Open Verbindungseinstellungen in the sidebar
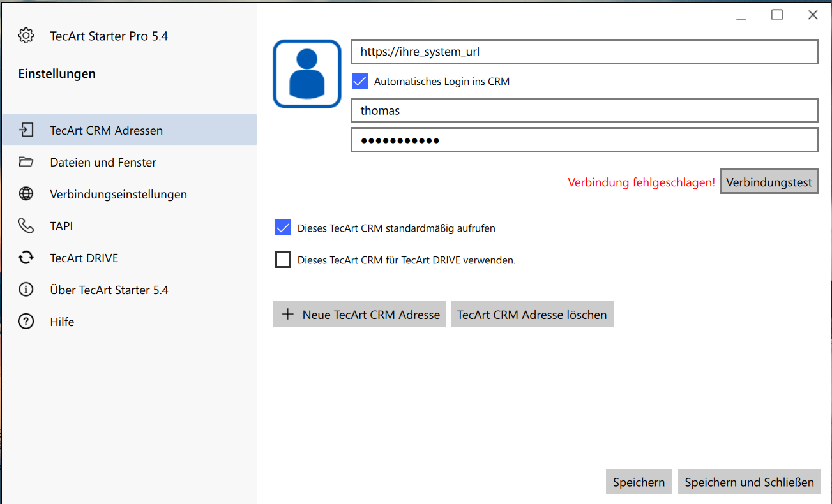The image size is (832, 504). click(x=129, y=194)
